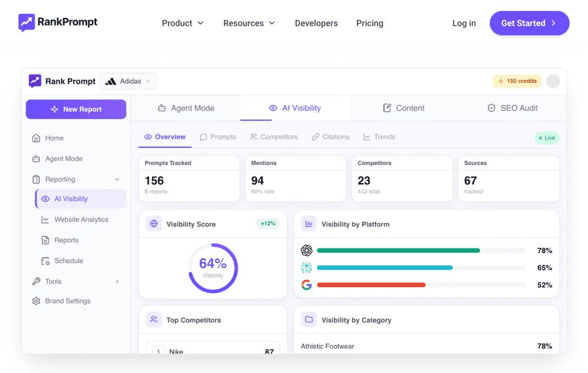Click the Competitors 23 stat card
This screenshot has height=373, width=588.
click(x=402, y=179)
